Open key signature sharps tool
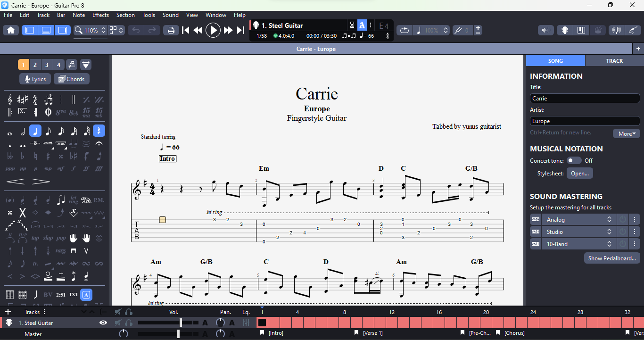644x340 pixels. (x=23, y=100)
